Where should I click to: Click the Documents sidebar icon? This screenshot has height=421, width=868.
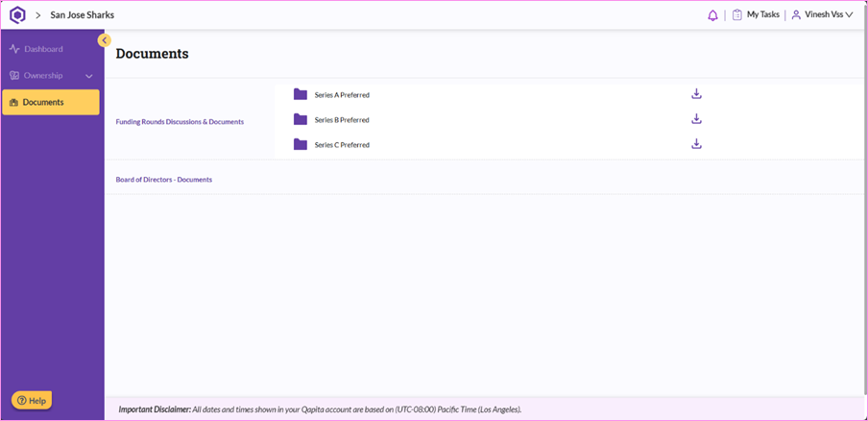14,103
